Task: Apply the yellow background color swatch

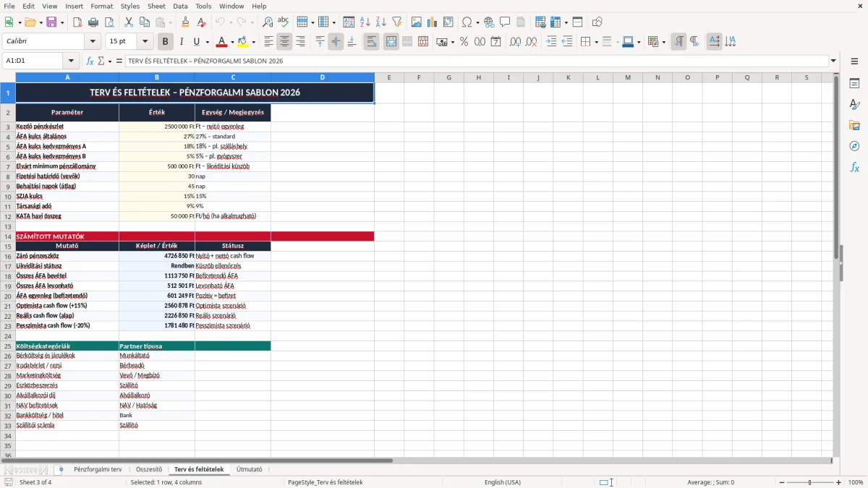Action: click(243, 42)
